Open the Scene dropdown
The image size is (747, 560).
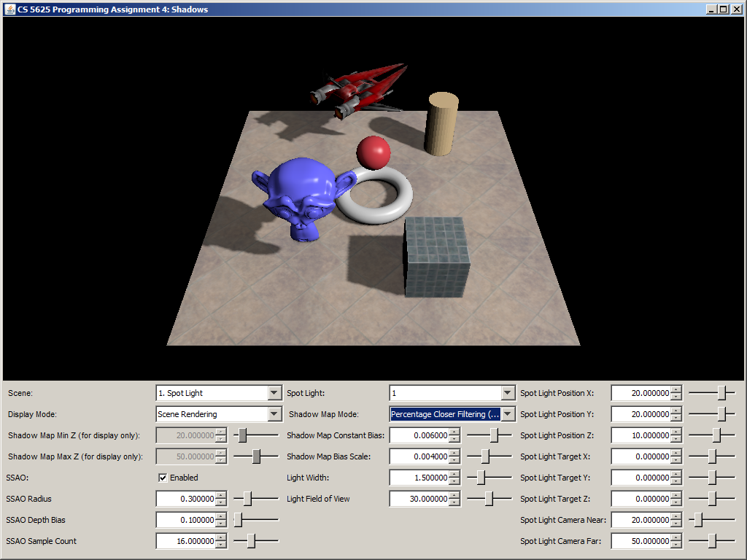(274, 393)
